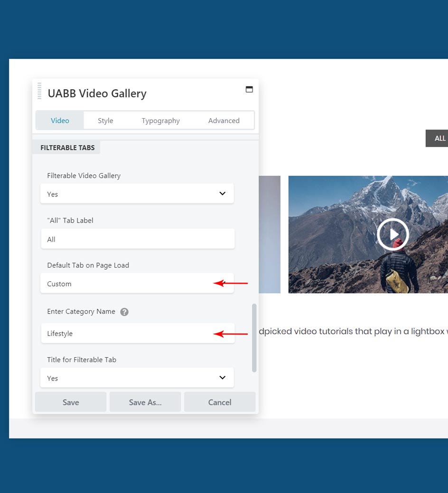
Task: Click the "Filterable Video Gallery" label
Action: [84, 176]
